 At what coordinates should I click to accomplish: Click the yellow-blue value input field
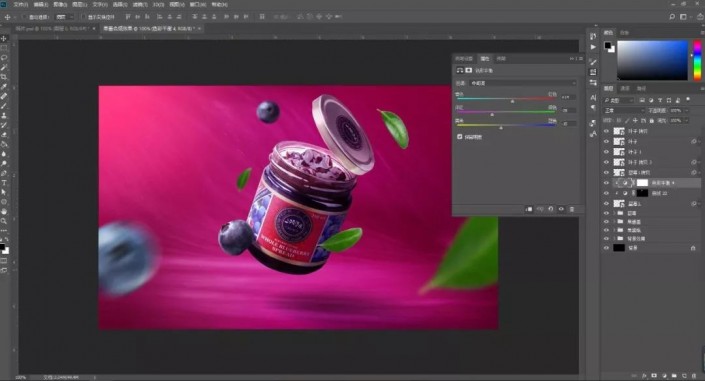568,123
